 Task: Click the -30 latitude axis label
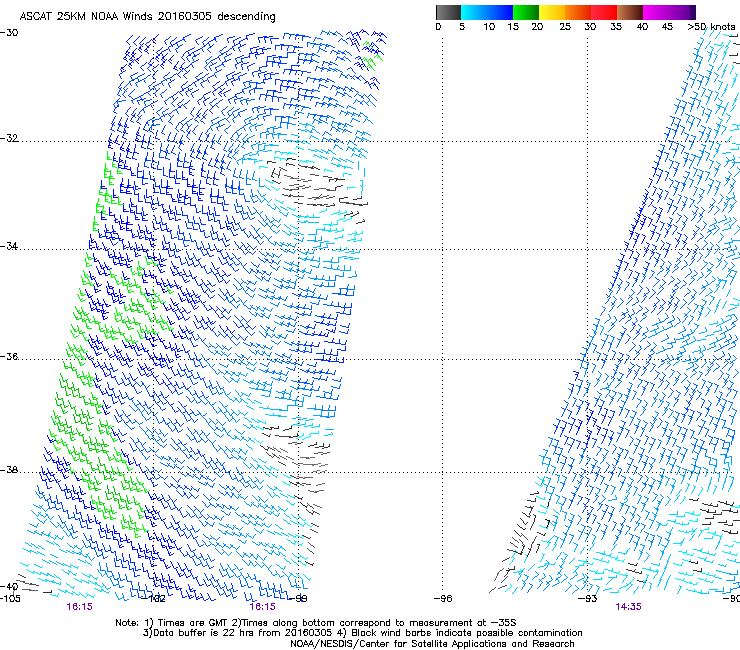point(9,33)
